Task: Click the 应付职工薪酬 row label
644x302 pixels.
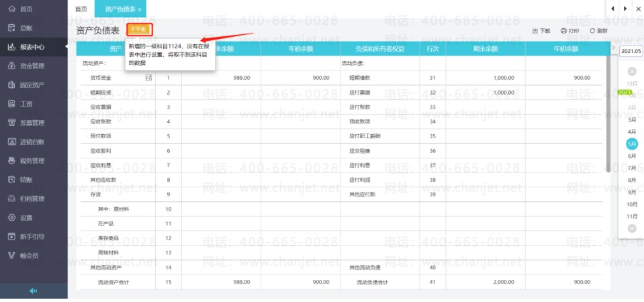Action: [365, 136]
